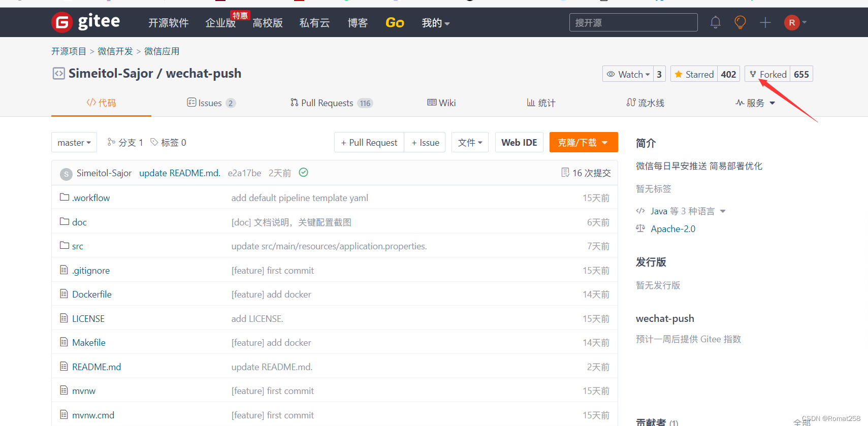Screen dimensions: 868x426
Task: Click 高校版 in top navigation
Action: pos(267,23)
